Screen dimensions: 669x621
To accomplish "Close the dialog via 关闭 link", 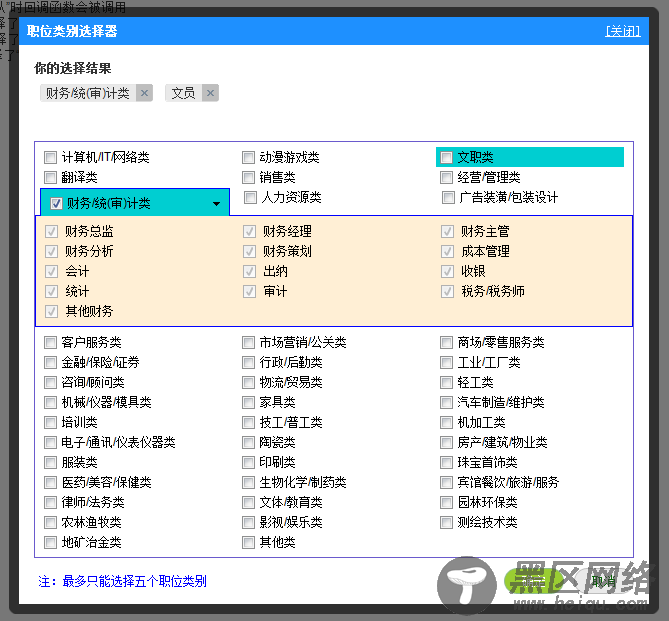I will (x=622, y=31).
